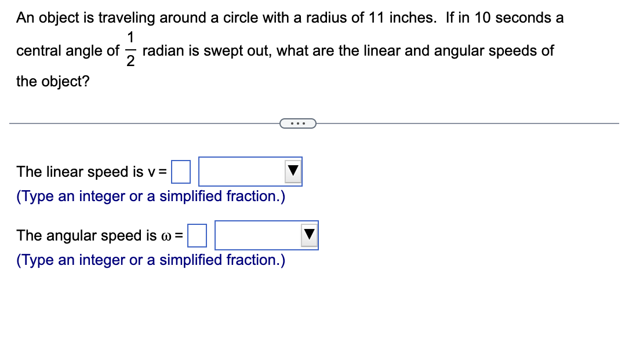Select the unit selector field next to the v answer
Screen dimensions: 625x364
[x=249, y=171]
